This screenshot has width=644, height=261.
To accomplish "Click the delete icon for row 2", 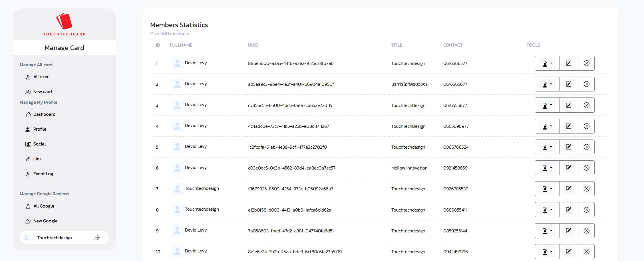I will tap(586, 84).
